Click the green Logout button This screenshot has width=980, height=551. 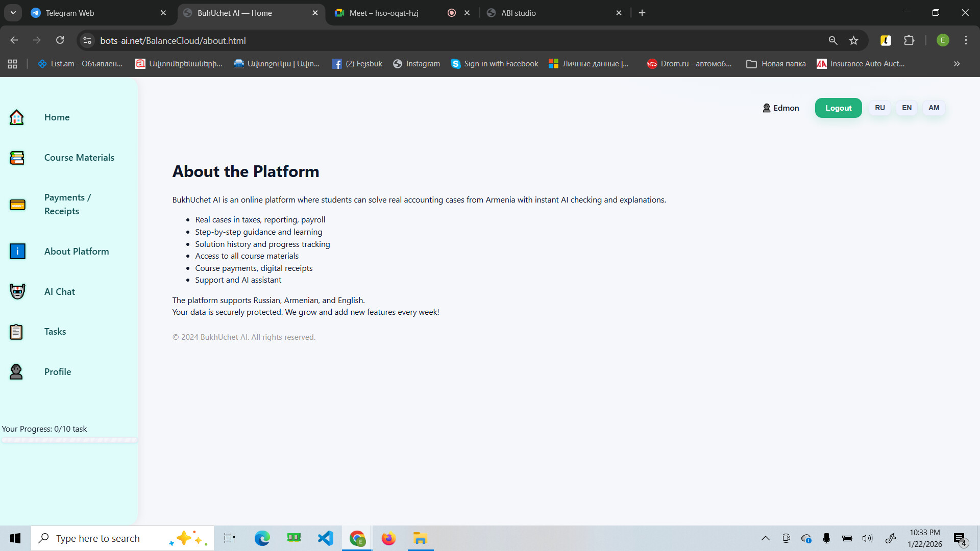tap(838, 108)
